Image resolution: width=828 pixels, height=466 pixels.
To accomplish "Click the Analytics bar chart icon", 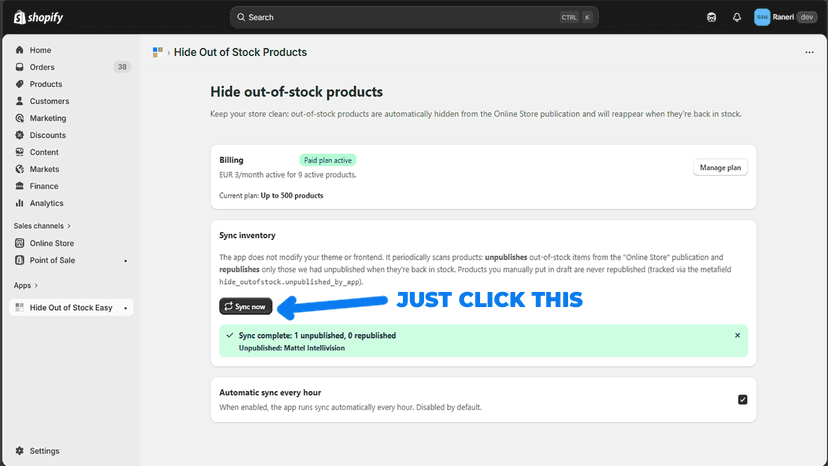I will (20, 203).
